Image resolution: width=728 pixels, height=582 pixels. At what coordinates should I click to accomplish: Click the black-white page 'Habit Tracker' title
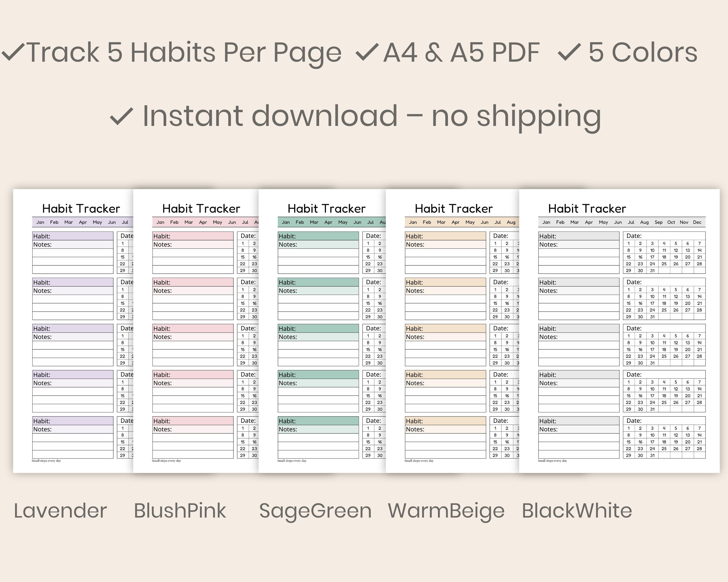click(x=587, y=208)
